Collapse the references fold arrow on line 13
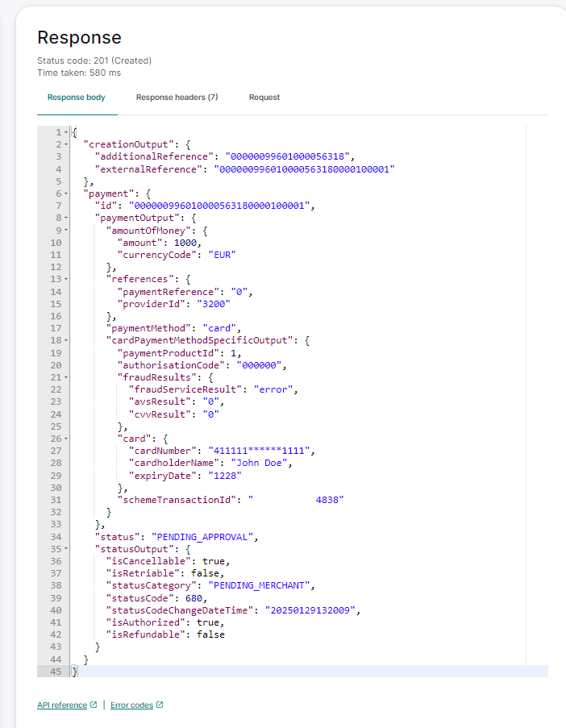The height and width of the screenshot is (728, 566). tap(66, 279)
